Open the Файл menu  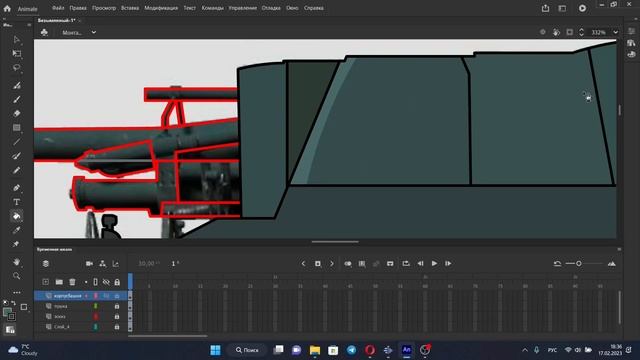pyautogui.click(x=58, y=8)
